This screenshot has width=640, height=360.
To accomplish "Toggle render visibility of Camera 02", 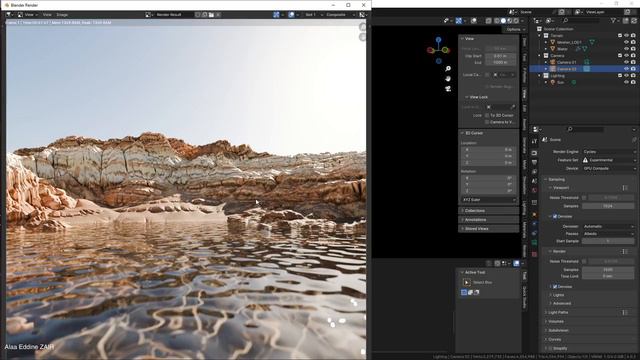I will pos(633,69).
